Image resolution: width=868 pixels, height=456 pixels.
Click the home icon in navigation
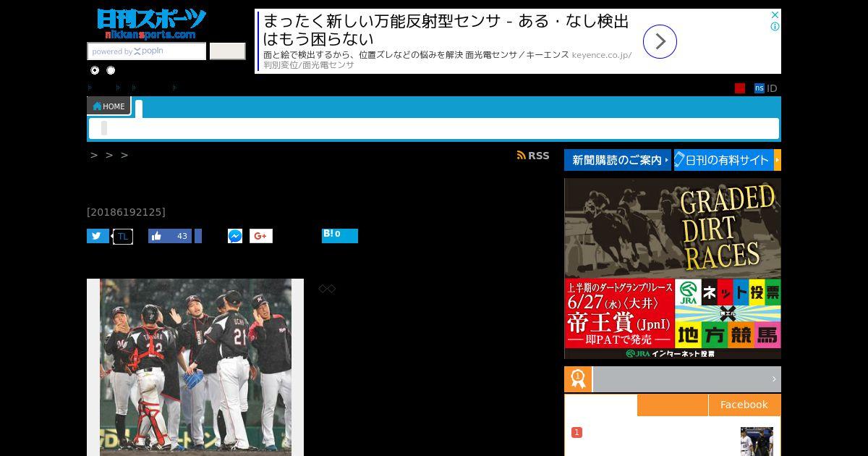tap(97, 106)
